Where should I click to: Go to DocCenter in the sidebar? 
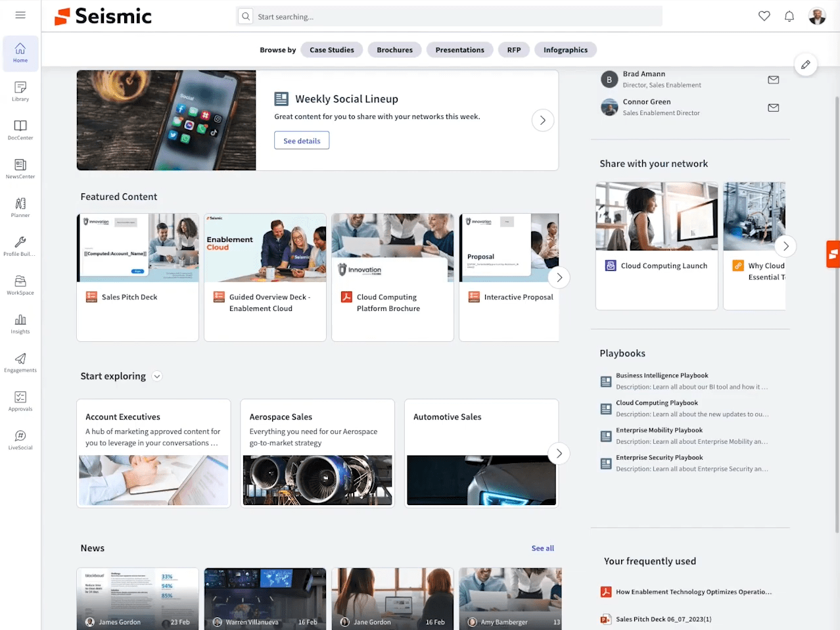(20, 130)
